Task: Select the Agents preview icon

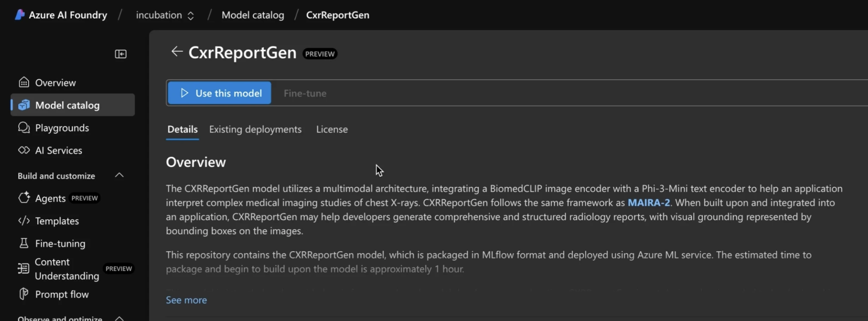Action: click(x=24, y=198)
